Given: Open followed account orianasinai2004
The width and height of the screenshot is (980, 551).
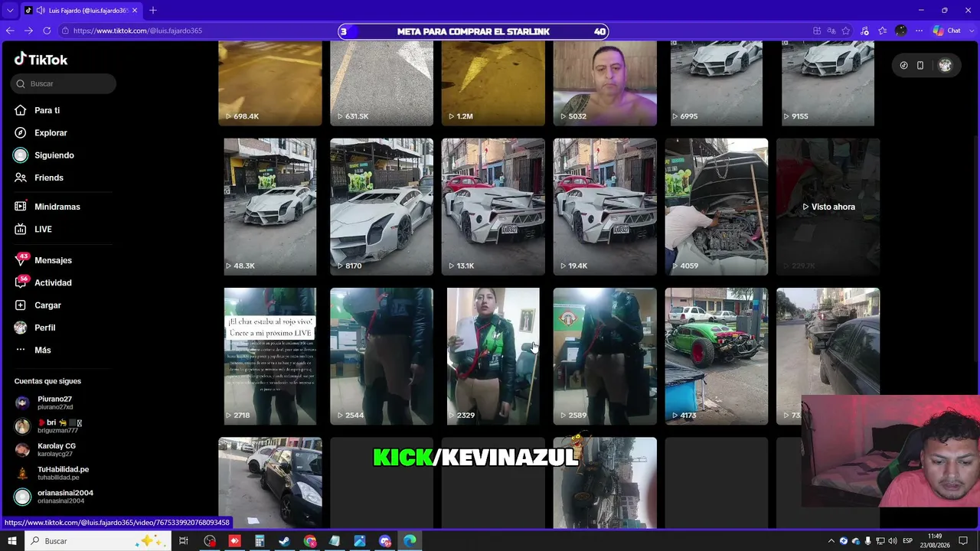Looking at the screenshot, I should 54,497.
